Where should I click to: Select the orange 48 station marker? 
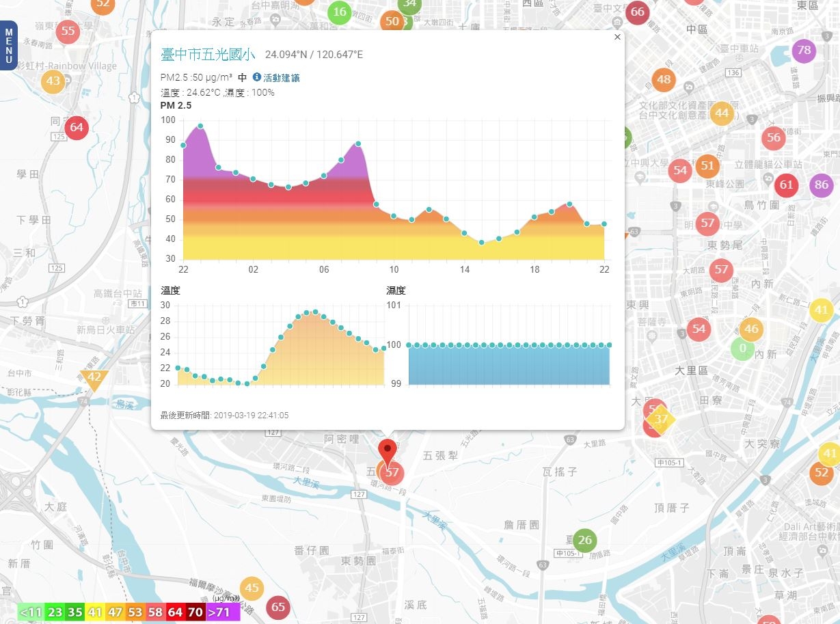point(664,80)
